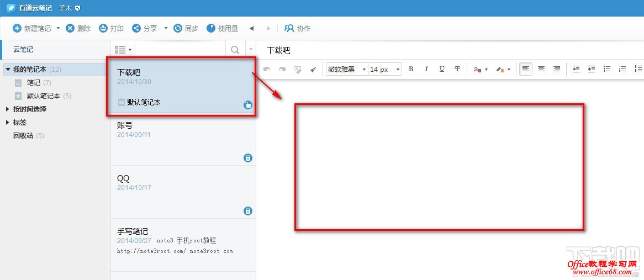644x280 pixels.
Task: Open the 回收站 trash folder
Action: 28,135
